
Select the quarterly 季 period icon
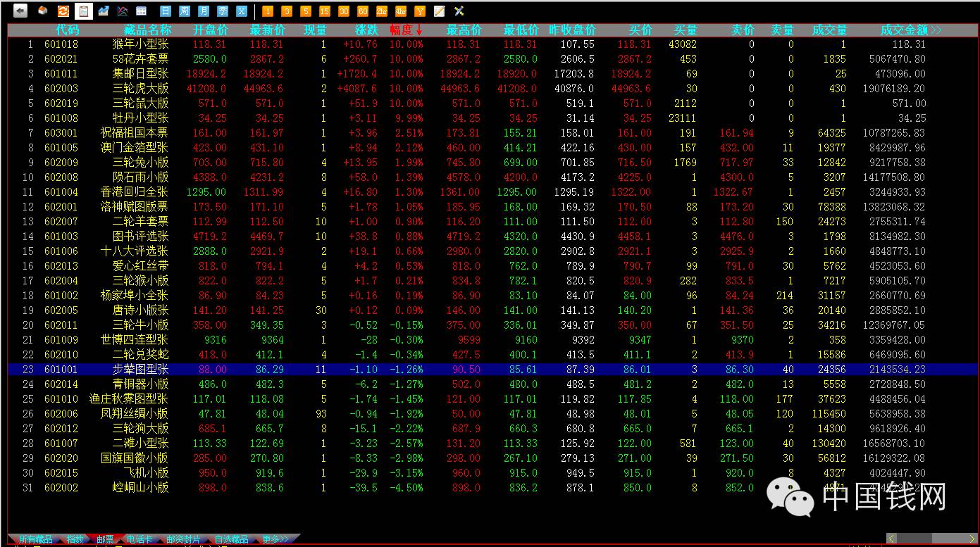pos(223,11)
